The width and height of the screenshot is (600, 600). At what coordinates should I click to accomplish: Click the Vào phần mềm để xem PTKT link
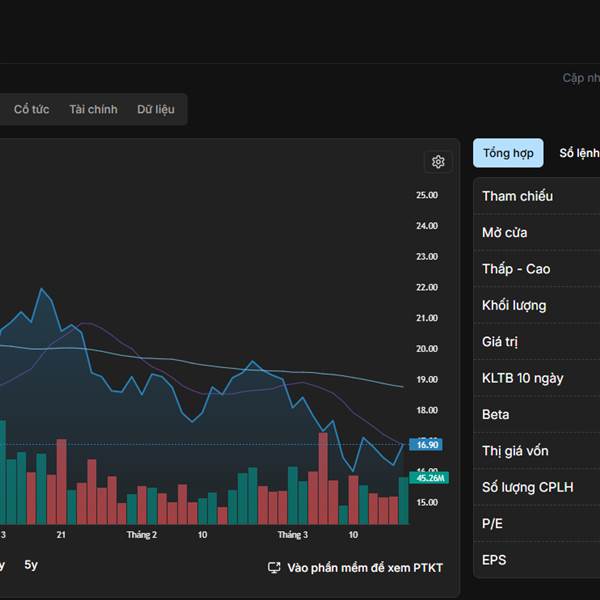364,568
